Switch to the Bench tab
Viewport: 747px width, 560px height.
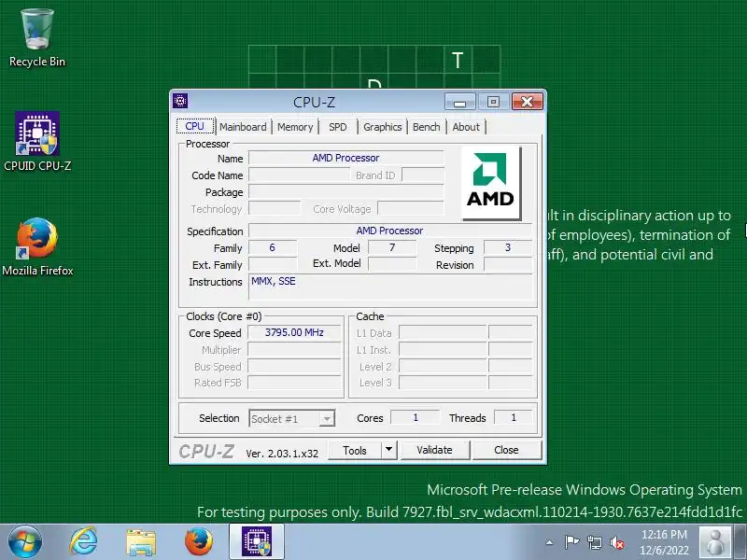click(x=427, y=127)
